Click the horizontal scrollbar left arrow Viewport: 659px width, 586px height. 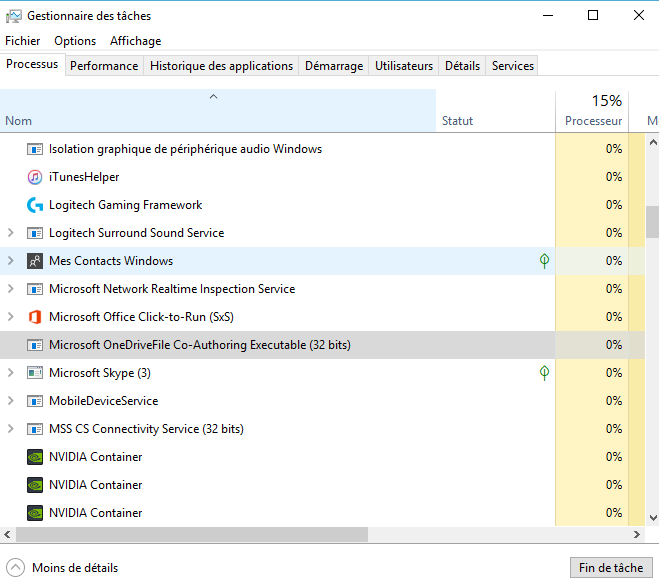(7, 534)
